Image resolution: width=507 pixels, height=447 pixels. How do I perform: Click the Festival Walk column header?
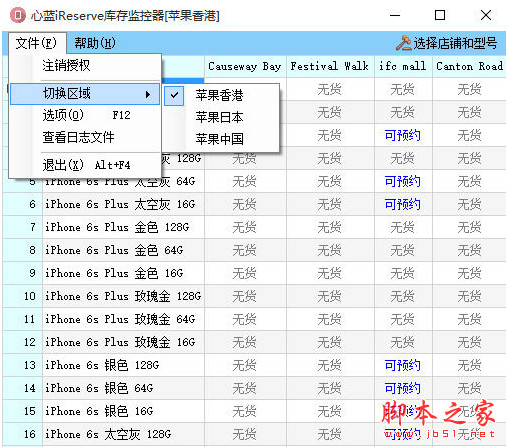point(330,66)
